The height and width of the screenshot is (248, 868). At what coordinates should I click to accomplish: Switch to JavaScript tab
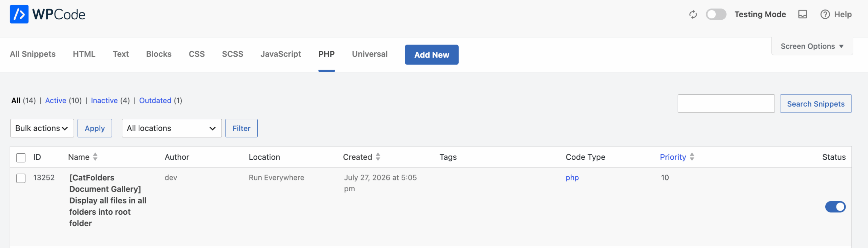pyautogui.click(x=281, y=54)
